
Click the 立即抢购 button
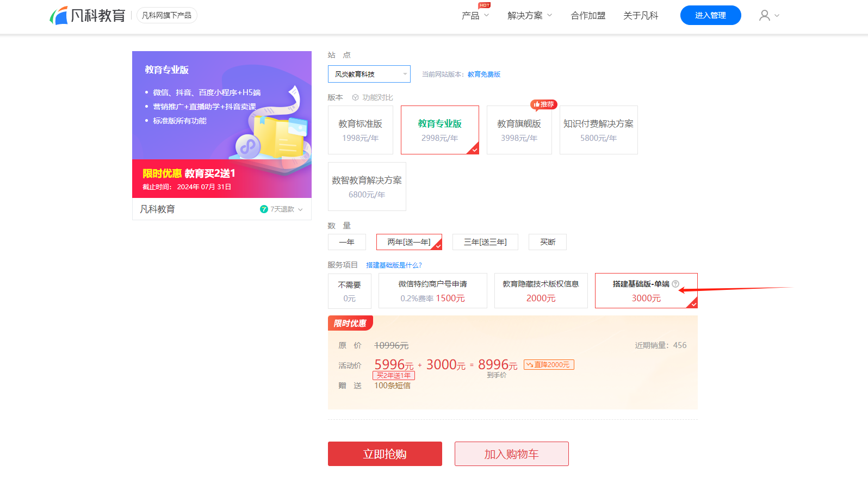(x=385, y=454)
